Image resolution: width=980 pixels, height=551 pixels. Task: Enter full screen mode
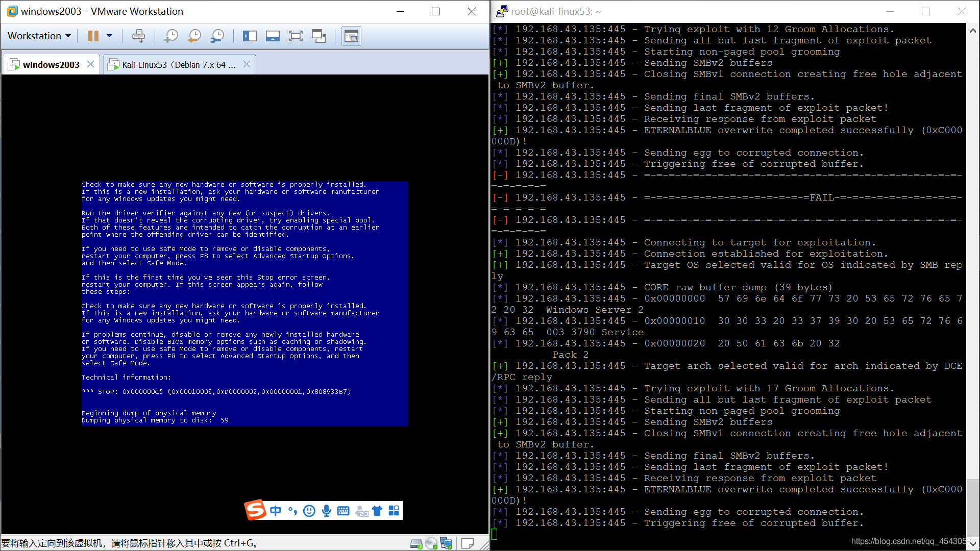[x=296, y=36]
